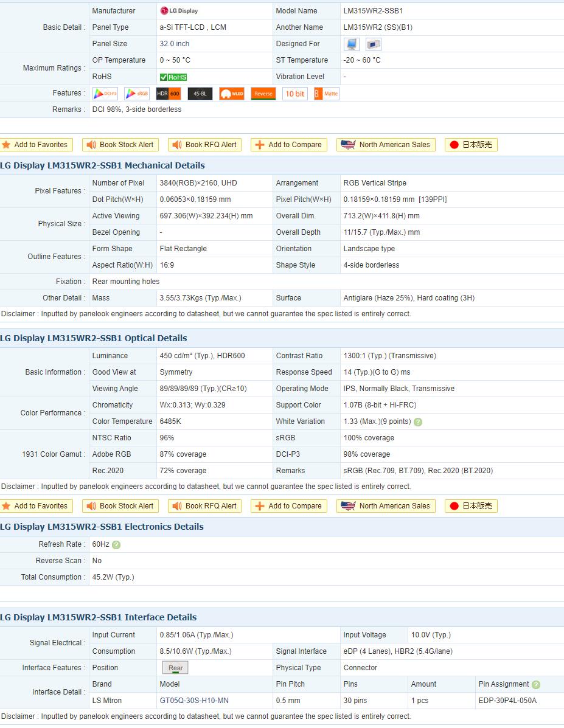Viewport: 564px width, 728px height.
Task: Click the LG Display manufacturer logo
Action: (x=179, y=11)
